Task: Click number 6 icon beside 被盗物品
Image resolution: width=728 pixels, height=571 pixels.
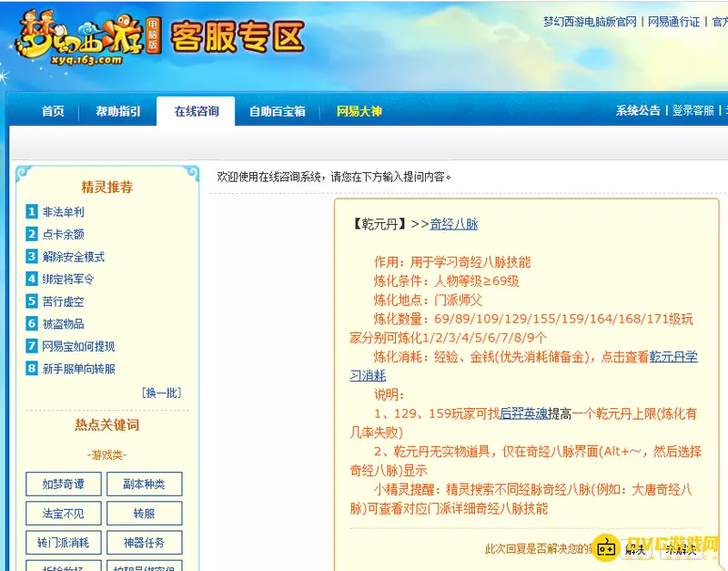Action: tap(32, 323)
